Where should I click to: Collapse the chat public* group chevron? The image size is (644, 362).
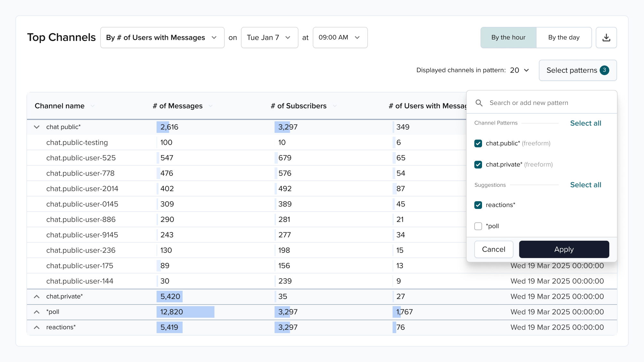point(37,127)
